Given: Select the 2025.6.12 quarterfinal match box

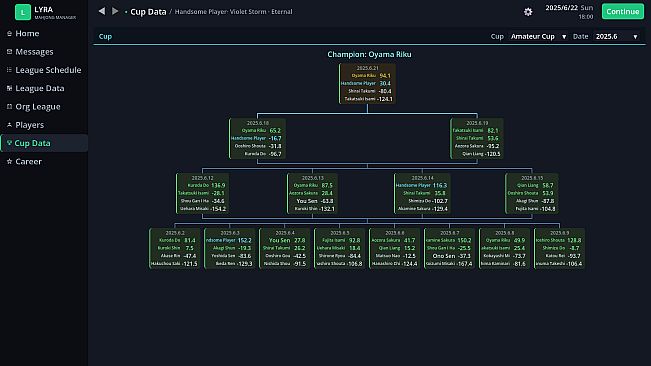Looking at the screenshot, I should pyautogui.click(x=202, y=194).
